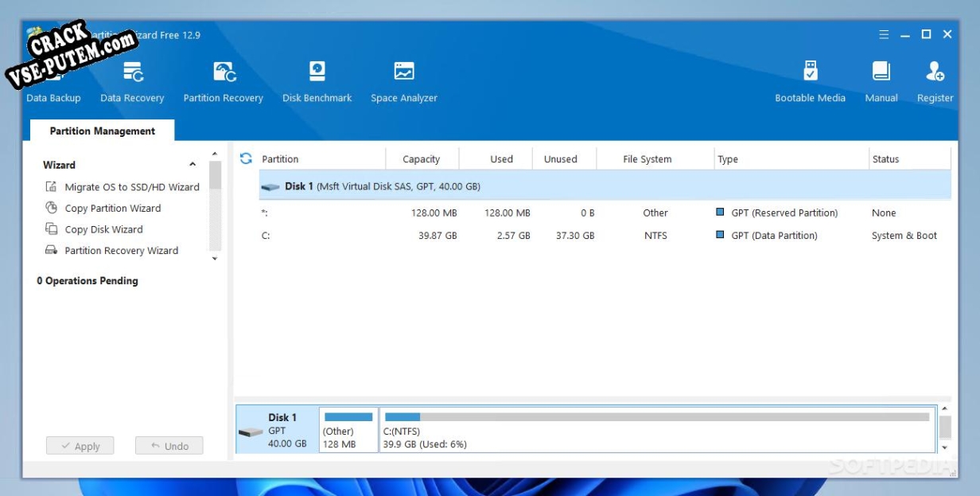This screenshot has height=496, width=980.
Task: Sort by the Capacity column header
Action: (422, 159)
